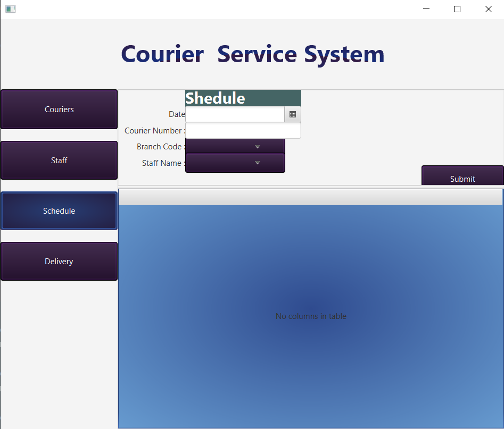Select the Schedule sidebar button

59,211
